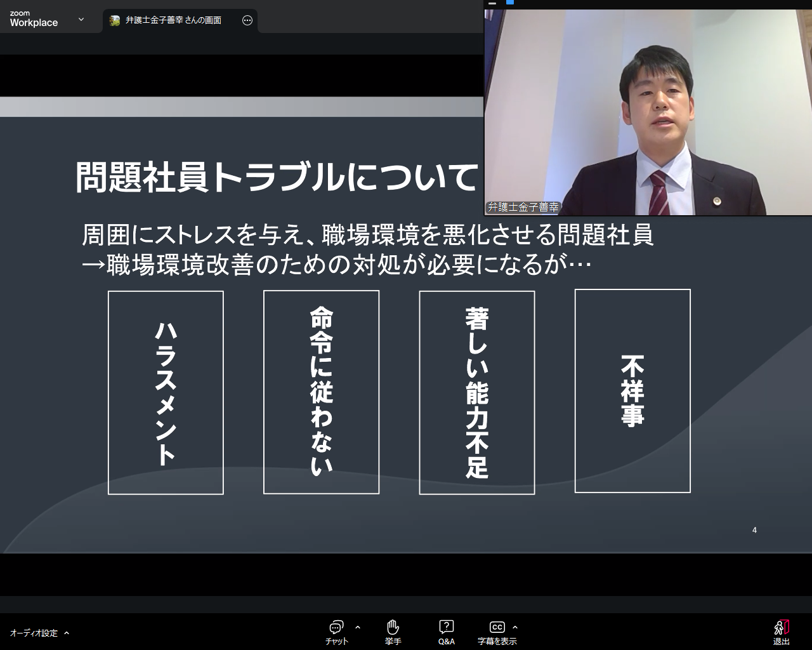The image size is (812, 650).
Task: Click the slide line starting →職場環境改善
Action: pos(337,265)
